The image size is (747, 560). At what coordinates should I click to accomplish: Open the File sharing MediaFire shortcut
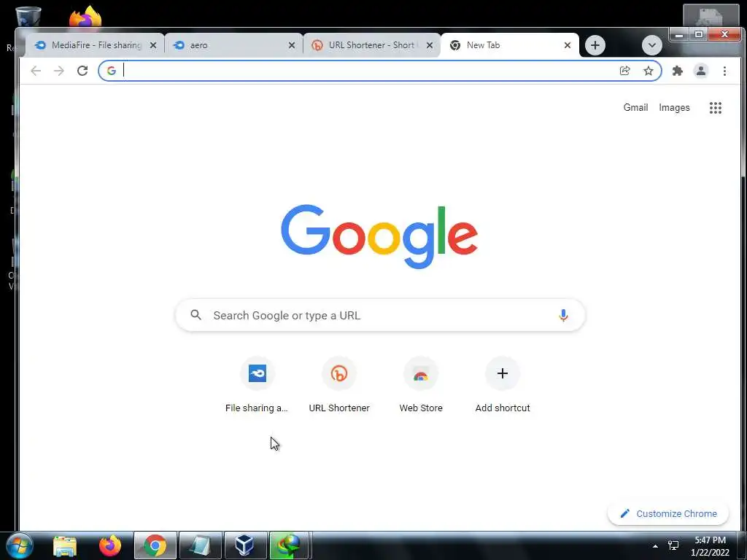(257, 385)
